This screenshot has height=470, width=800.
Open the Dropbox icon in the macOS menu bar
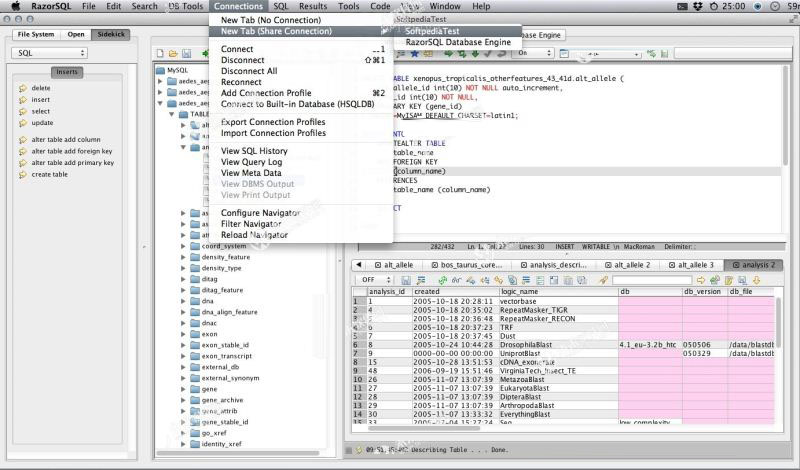point(697,6)
